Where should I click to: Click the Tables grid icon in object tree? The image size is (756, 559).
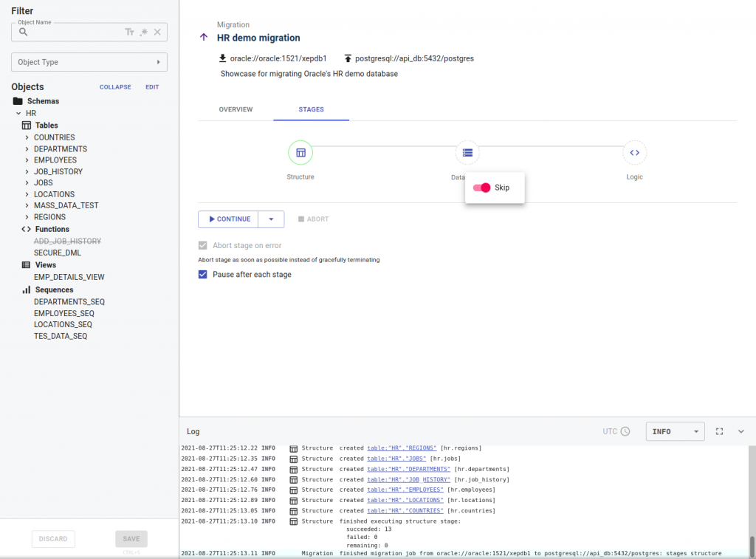pyautogui.click(x=27, y=126)
